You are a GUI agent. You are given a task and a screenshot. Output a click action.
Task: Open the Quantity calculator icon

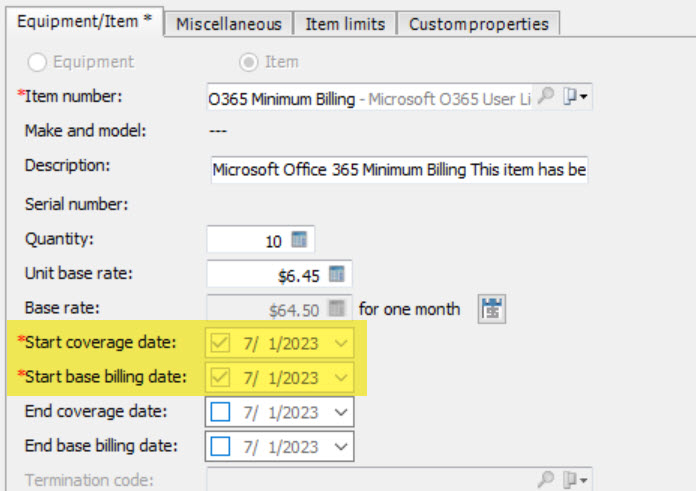coord(299,239)
